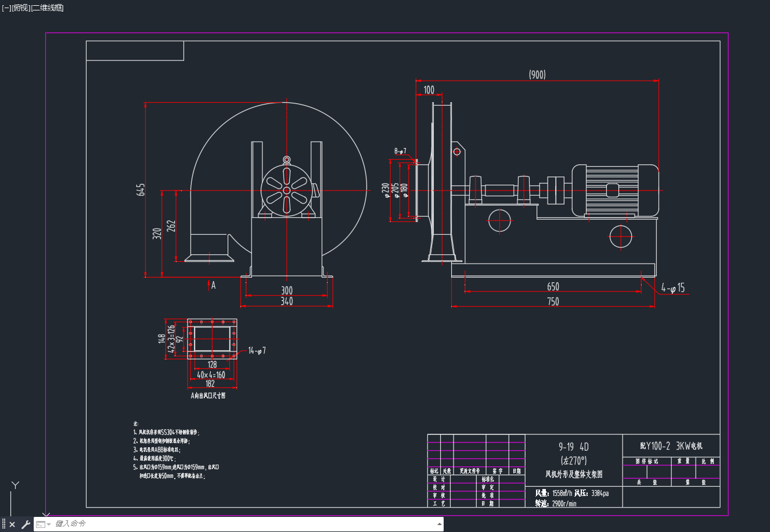The height and width of the screenshot is (532, 770).
Task: Select the 320 vertical dimension text
Action: 157,234
